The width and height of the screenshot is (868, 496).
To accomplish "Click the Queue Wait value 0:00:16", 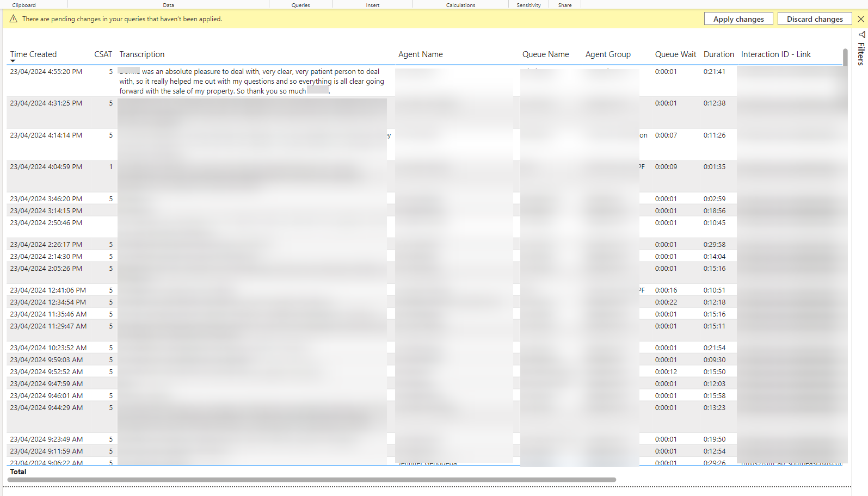I will point(666,290).
